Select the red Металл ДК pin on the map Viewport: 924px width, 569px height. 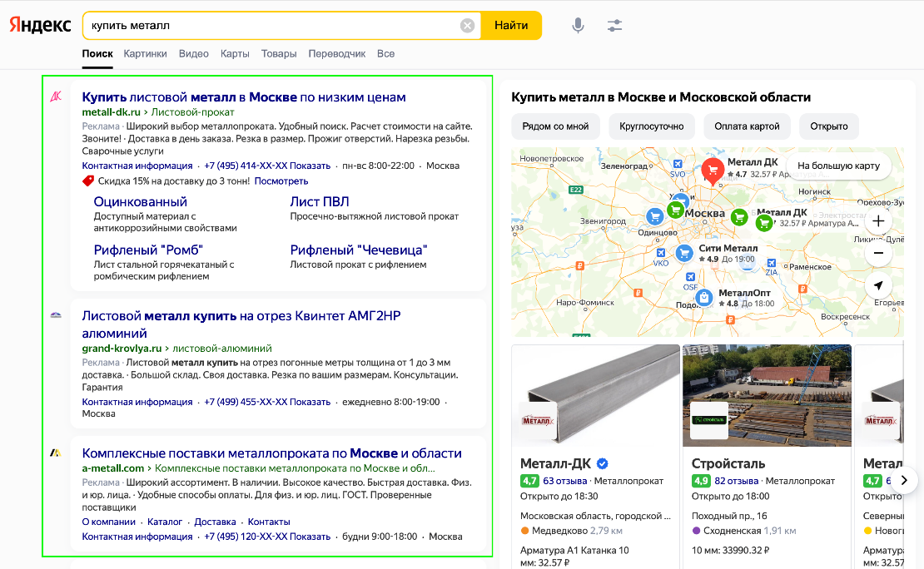pos(713,171)
